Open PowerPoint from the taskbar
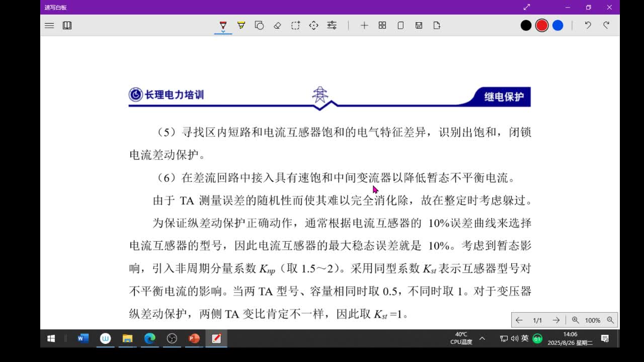 194,339
